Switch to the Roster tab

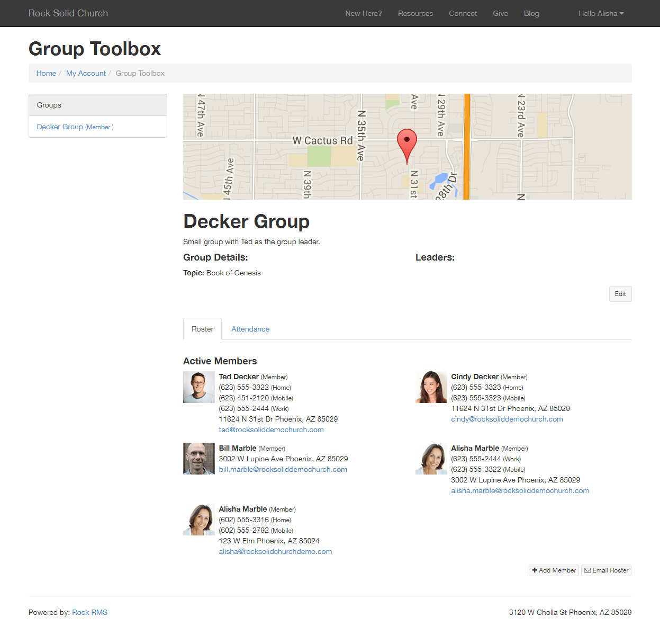pyautogui.click(x=202, y=329)
